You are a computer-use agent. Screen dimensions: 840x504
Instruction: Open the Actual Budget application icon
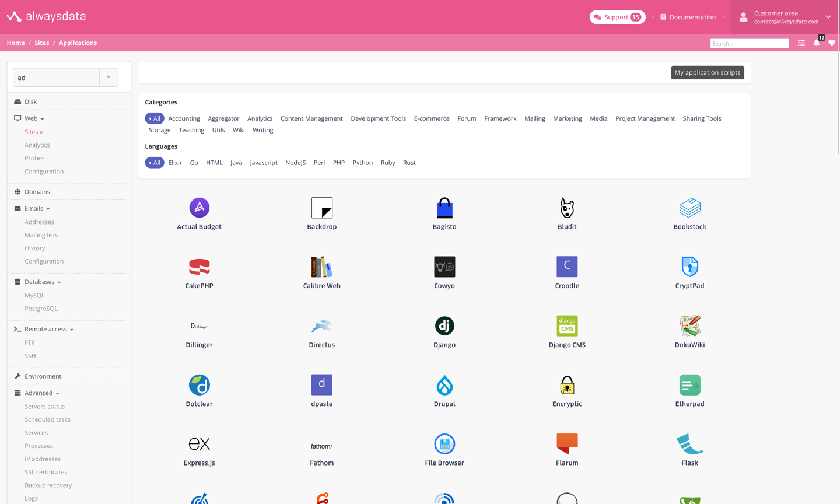199,208
